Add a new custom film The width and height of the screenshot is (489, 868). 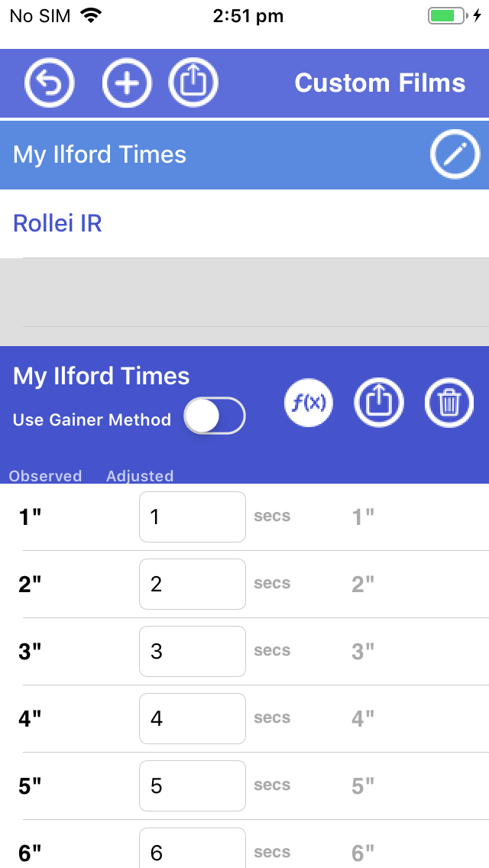[127, 83]
